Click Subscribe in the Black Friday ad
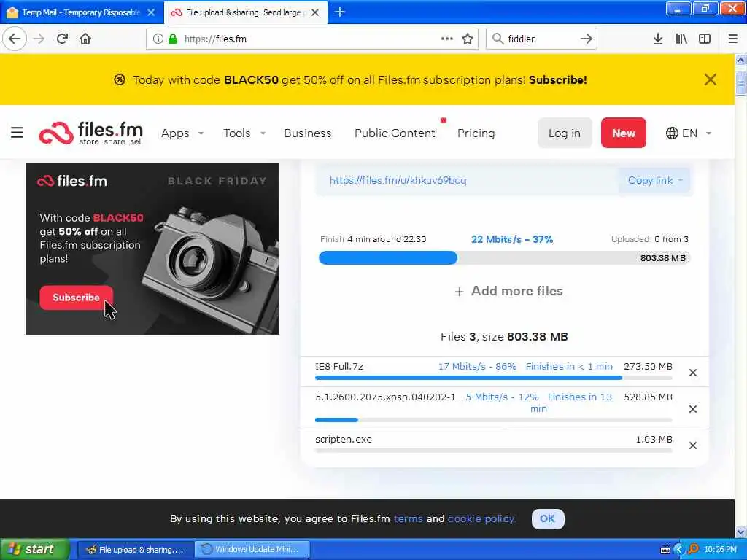This screenshot has height=560, width=747. point(76,297)
